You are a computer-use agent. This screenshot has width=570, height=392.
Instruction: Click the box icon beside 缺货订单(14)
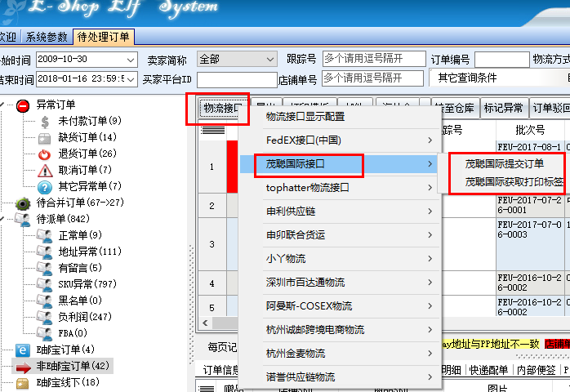coord(45,139)
